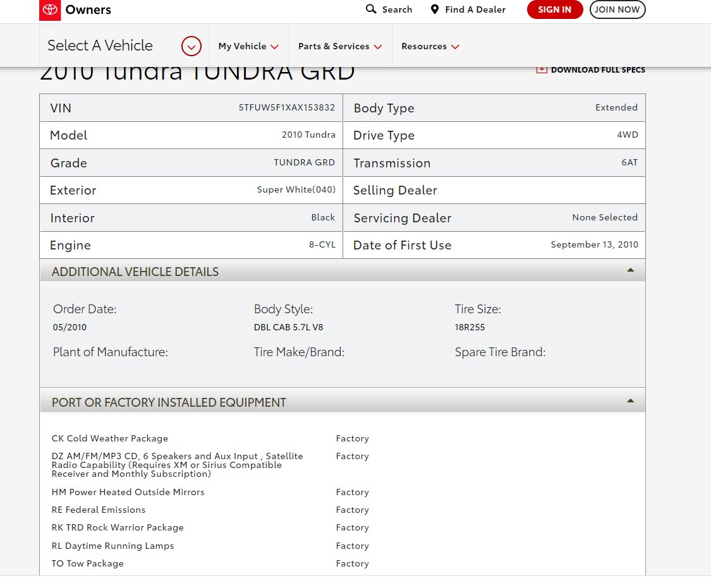Click the Sign In button
This screenshot has width=711, height=588.
(x=554, y=9)
